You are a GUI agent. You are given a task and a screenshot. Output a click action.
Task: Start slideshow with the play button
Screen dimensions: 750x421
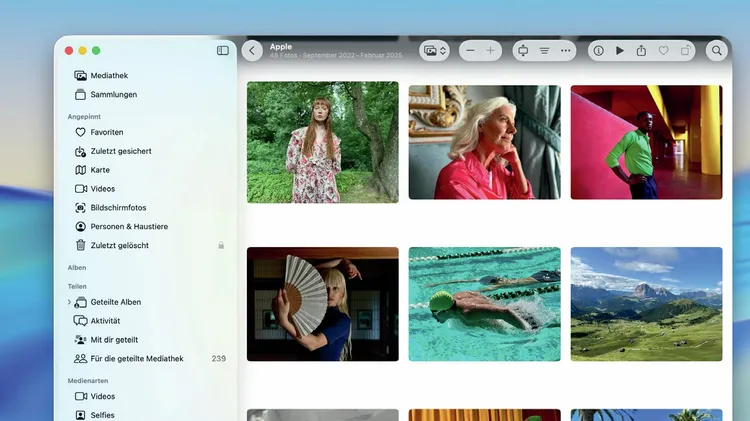pos(620,50)
